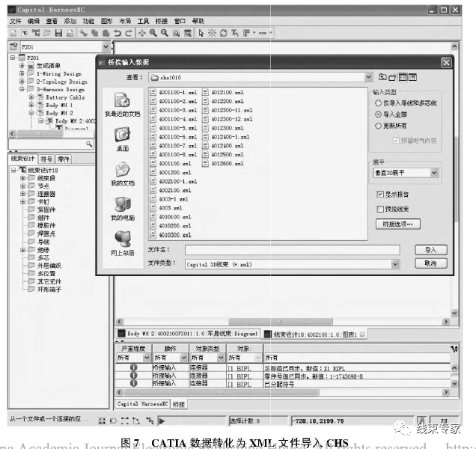
Task: Switch to bottom 桥接 tab
Action: click(178, 404)
